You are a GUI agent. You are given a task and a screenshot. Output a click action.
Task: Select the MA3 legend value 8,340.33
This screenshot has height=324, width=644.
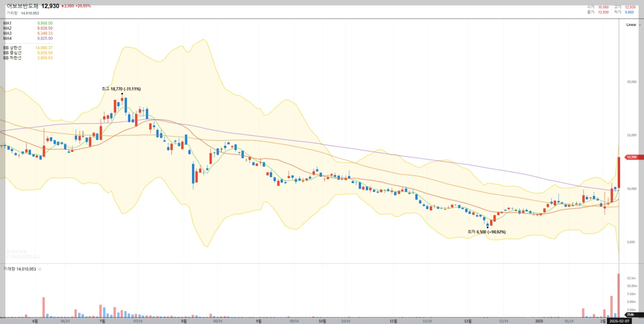tap(45, 34)
